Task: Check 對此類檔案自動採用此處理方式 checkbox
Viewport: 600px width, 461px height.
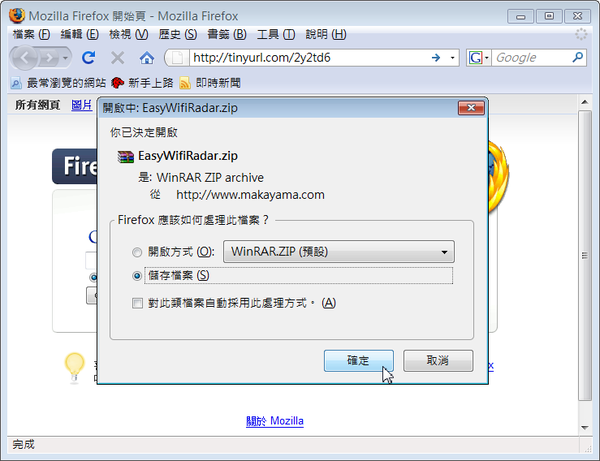Action: coord(137,303)
